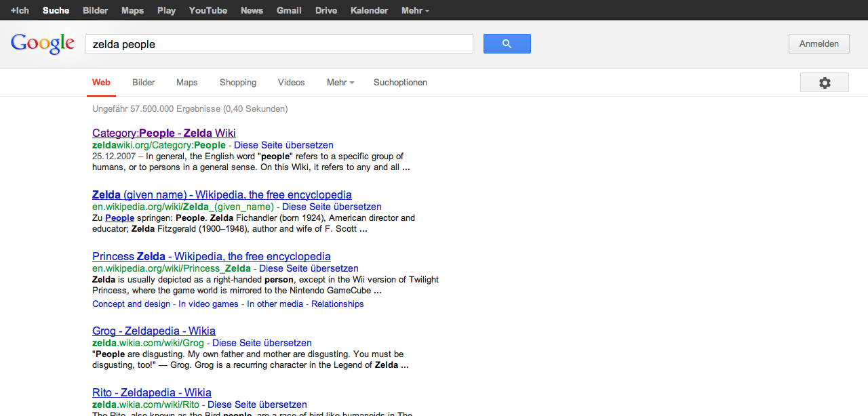Open the Category:People - Zelda Wiki result

164,133
